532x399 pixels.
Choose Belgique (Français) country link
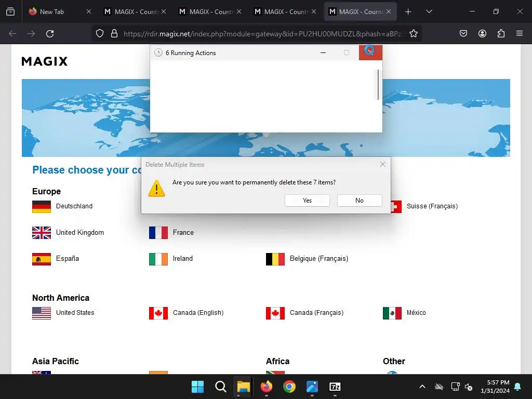point(319,259)
